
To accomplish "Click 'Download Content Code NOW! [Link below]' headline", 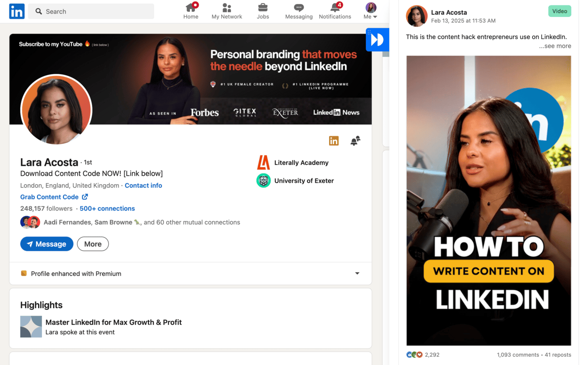I will click(91, 174).
